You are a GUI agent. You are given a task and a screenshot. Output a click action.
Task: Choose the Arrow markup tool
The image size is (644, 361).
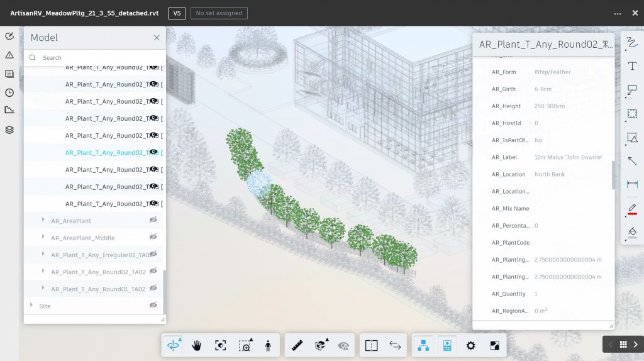tap(633, 161)
